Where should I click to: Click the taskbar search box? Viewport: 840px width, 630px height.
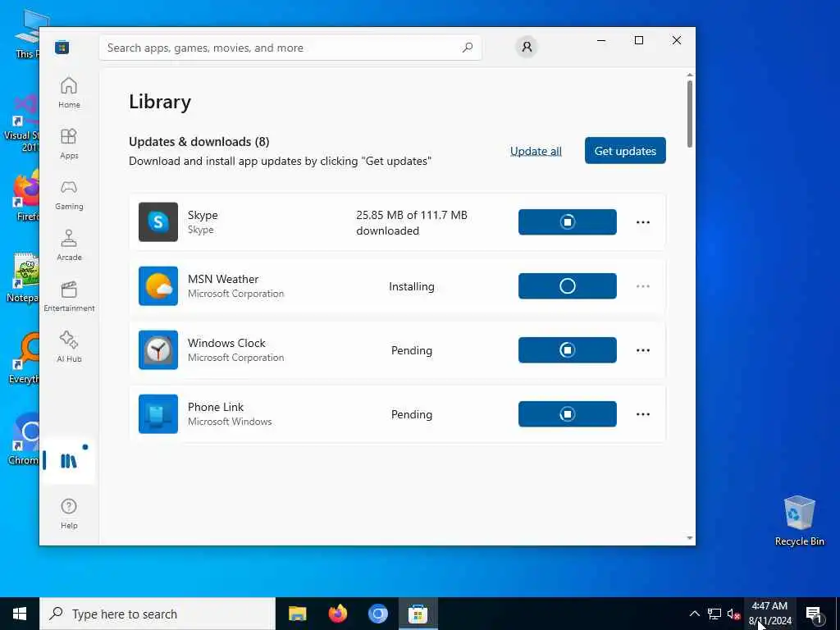(157, 614)
